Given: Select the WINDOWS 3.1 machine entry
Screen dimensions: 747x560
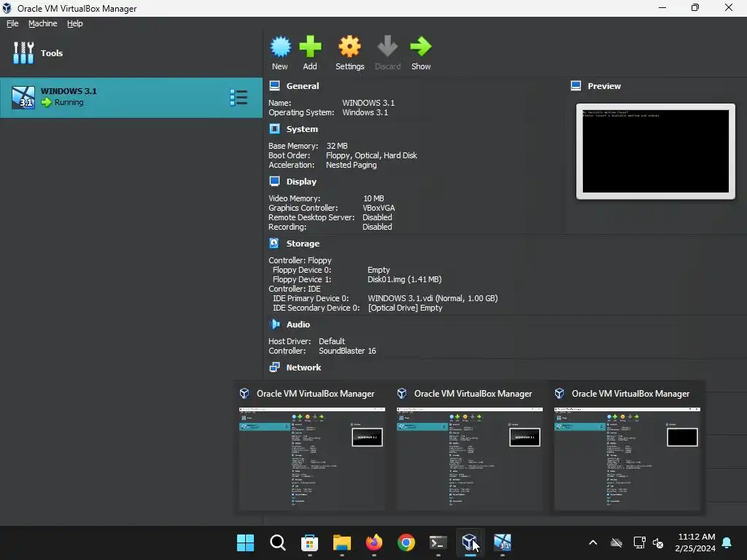Looking at the screenshot, I should (131, 97).
